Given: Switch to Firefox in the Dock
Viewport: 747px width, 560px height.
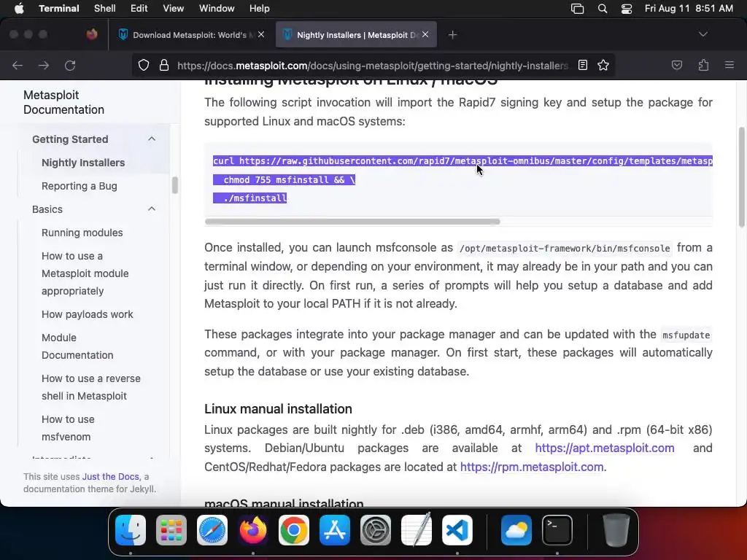Looking at the screenshot, I should (253, 530).
